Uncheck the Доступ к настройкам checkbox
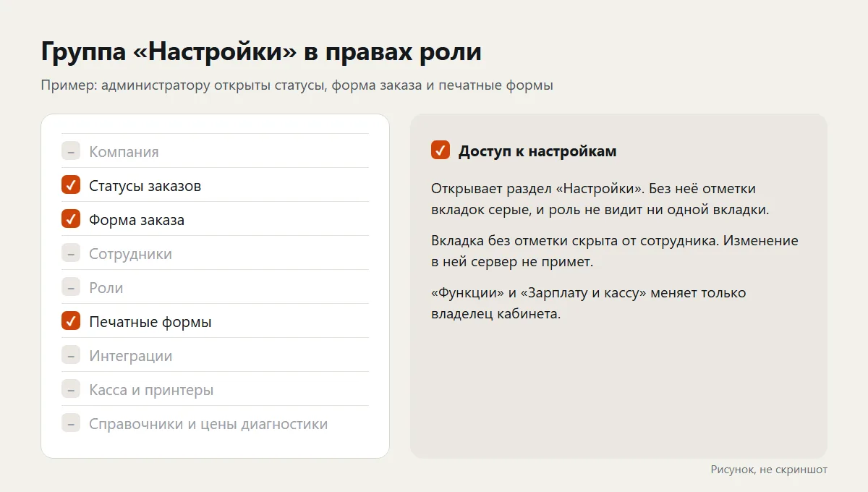The width and height of the screenshot is (868, 492). click(x=441, y=150)
